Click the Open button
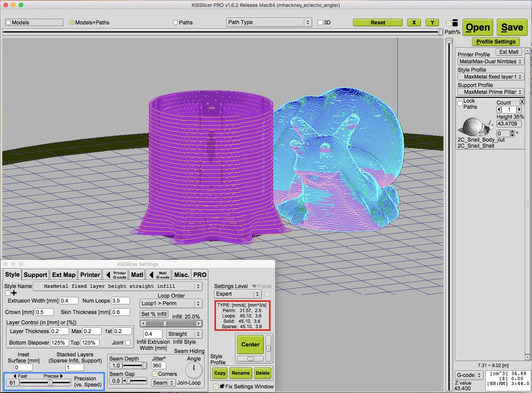The width and height of the screenshot is (532, 393). pyautogui.click(x=478, y=27)
